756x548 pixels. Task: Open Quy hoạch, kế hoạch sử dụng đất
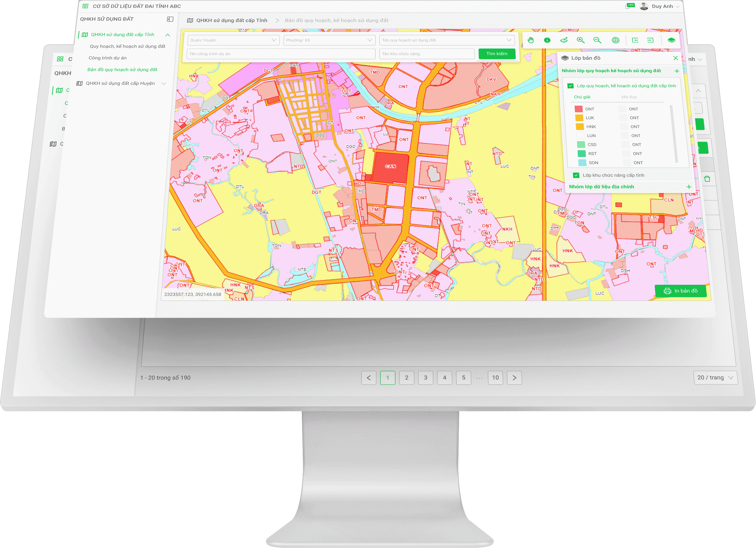pos(127,46)
